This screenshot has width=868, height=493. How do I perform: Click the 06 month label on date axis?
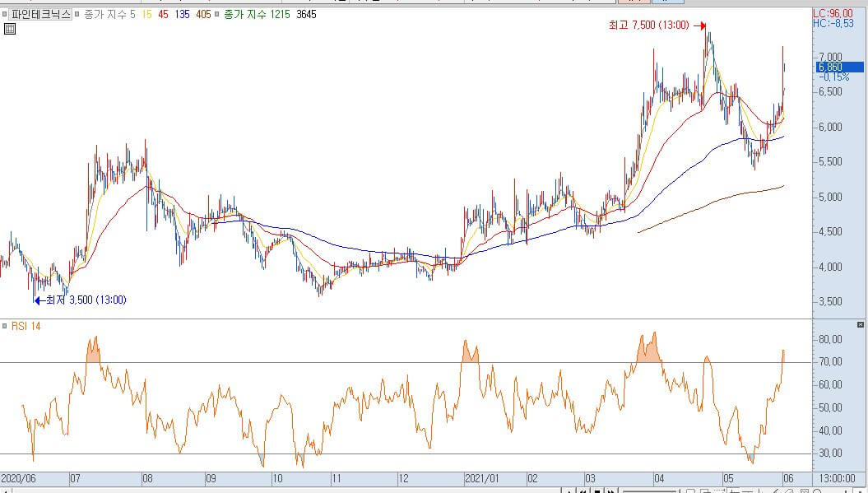click(x=788, y=479)
